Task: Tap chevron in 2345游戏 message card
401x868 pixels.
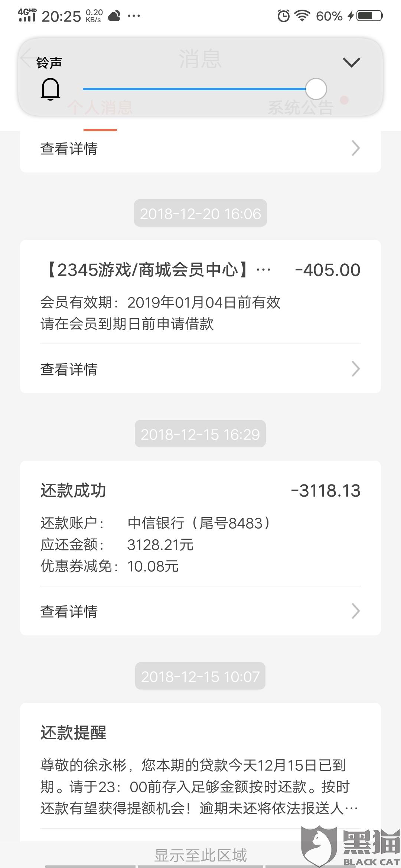Action: (356, 369)
